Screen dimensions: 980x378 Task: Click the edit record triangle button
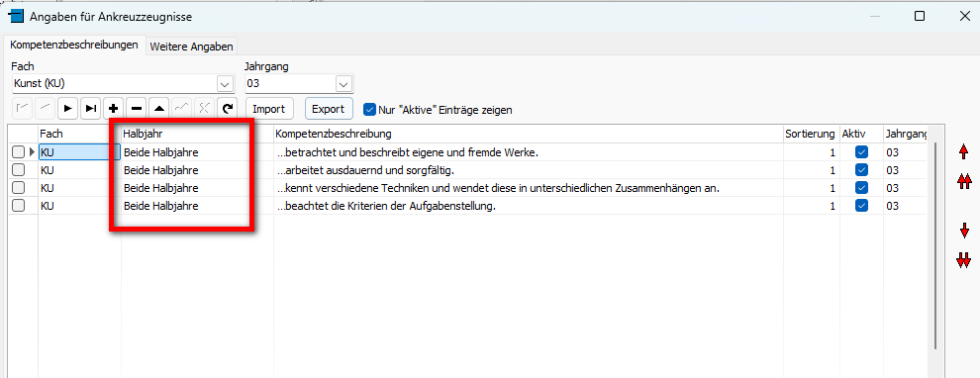coord(159,109)
